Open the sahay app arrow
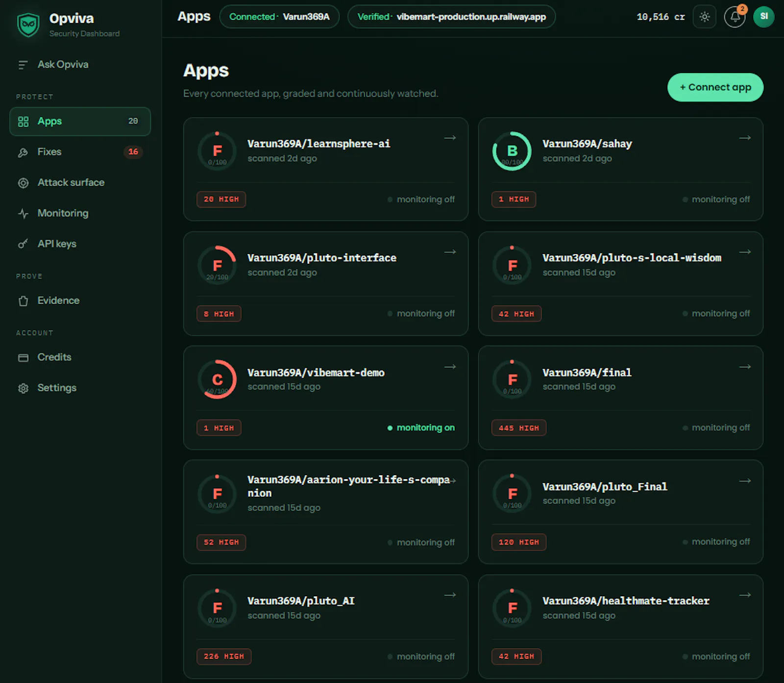The image size is (784, 683). (x=745, y=138)
